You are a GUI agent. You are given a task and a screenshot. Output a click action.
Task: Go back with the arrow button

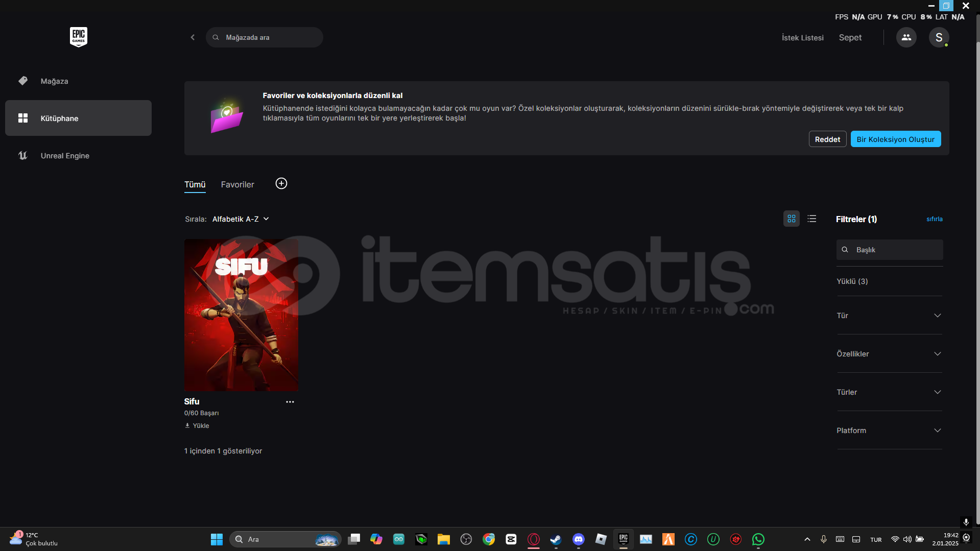[x=193, y=37]
